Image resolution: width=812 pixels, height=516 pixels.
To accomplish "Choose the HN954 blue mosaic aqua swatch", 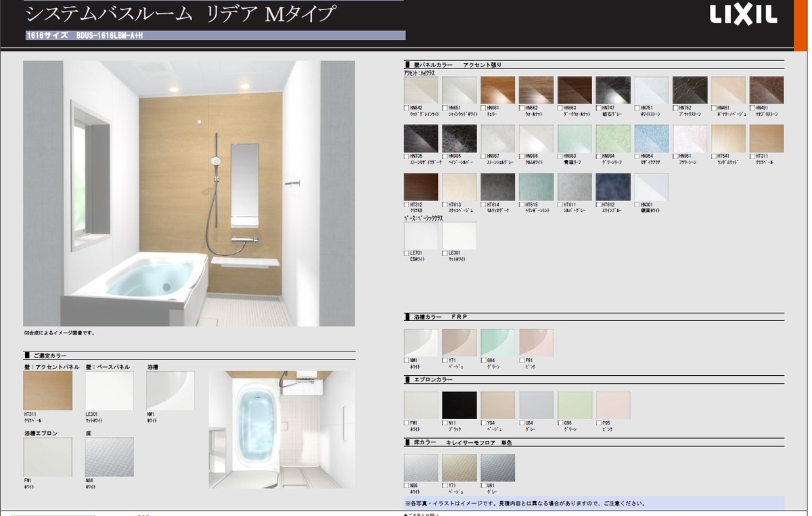I will click(x=652, y=139).
